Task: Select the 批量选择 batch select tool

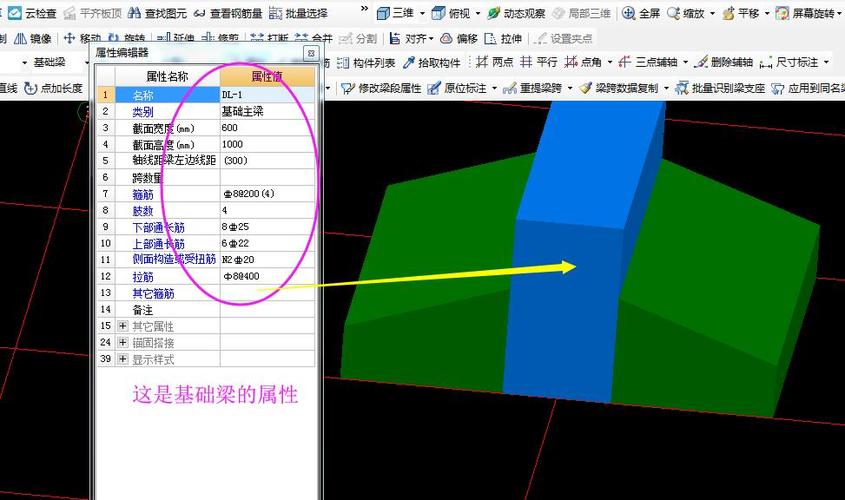Action: 299,13
